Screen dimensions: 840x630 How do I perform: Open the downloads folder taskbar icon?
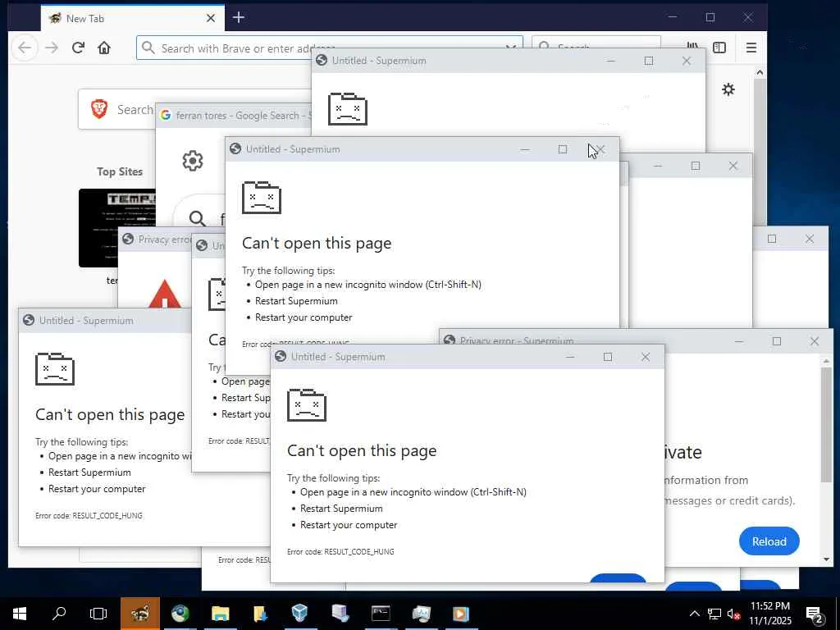(x=260, y=614)
